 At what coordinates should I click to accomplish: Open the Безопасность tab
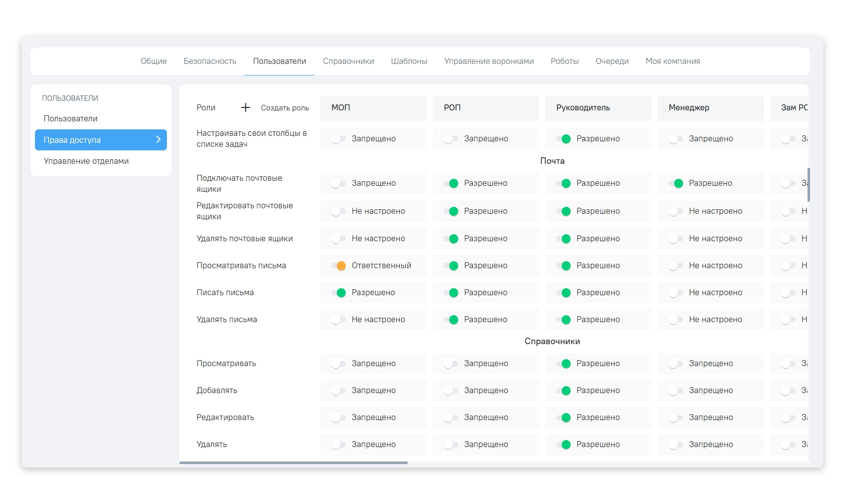pyautogui.click(x=210, y=61)
